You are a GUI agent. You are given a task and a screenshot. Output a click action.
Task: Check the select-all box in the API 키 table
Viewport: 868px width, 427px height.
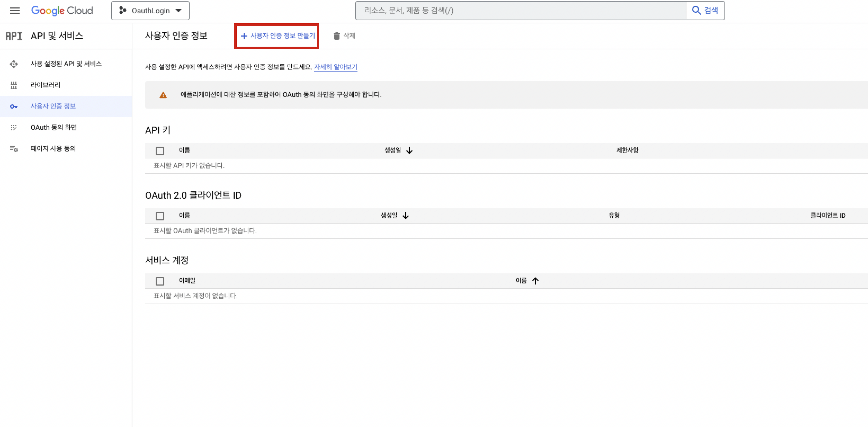pyautogui.click(x=160, y=151)
